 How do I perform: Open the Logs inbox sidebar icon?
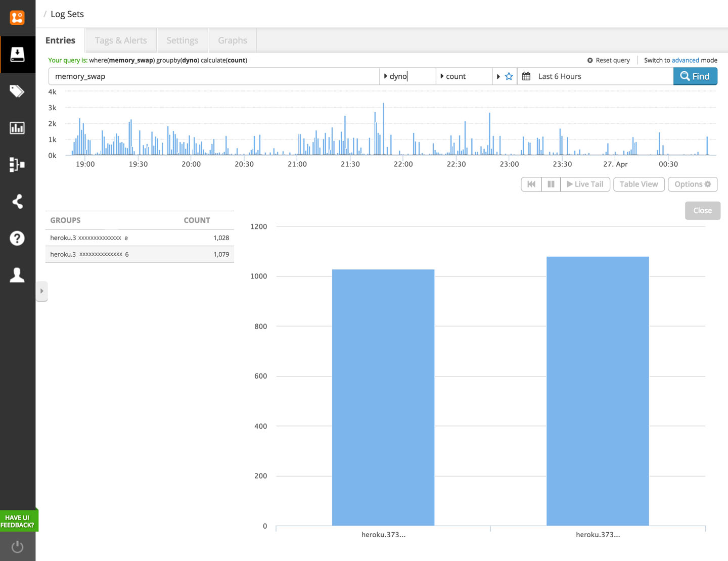coord(17,55)
